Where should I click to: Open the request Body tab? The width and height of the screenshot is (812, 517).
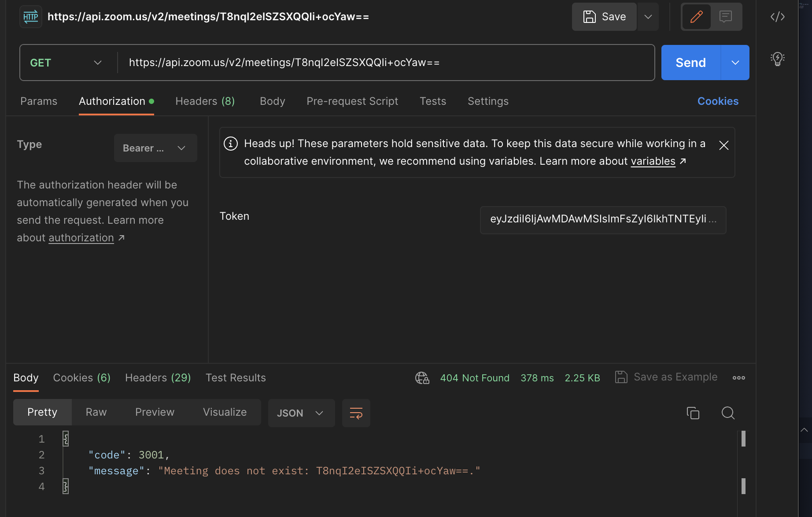click(x=273, y=101)
